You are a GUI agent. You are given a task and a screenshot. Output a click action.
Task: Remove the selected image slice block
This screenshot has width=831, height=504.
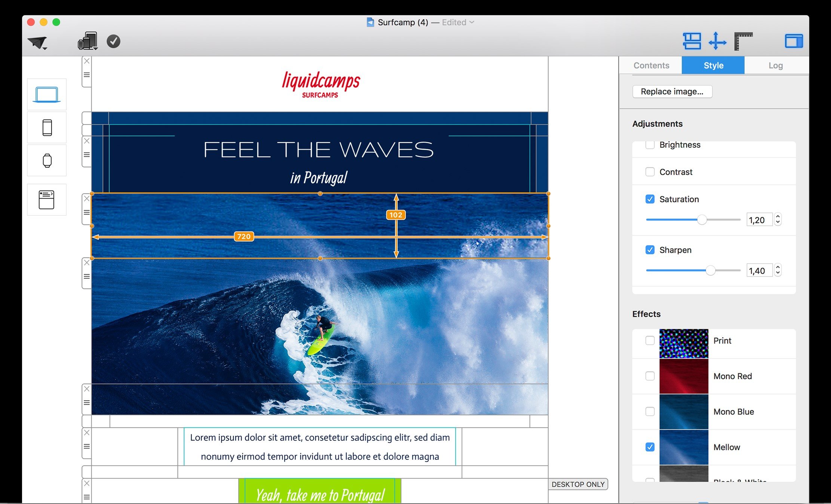coord(87,199)
